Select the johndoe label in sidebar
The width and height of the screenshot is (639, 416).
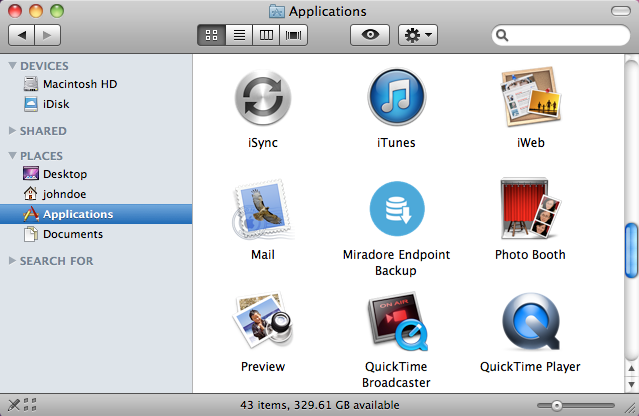(64, 194)
